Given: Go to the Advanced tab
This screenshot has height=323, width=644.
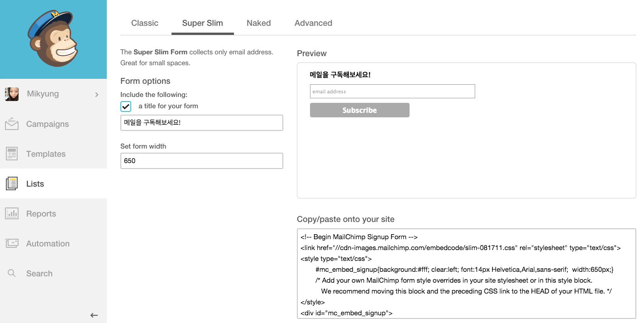Looking at the screenshot, I should (313, 23).
